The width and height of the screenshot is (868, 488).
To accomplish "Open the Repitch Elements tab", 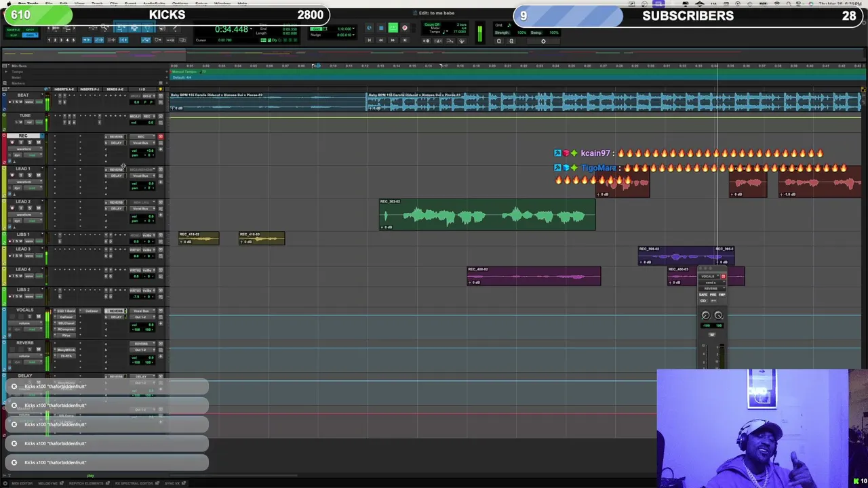I will (x=86, y=483).
